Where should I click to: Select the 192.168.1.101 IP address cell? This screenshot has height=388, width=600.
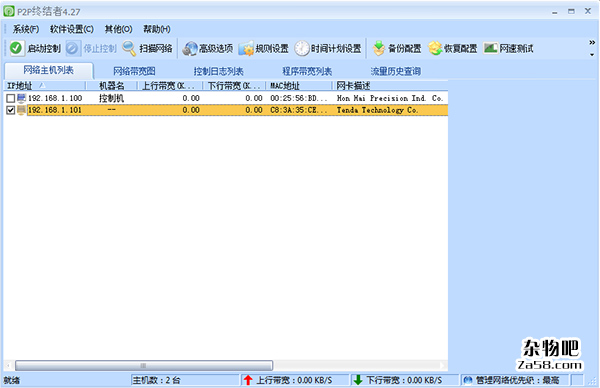(x=55, y=110)
